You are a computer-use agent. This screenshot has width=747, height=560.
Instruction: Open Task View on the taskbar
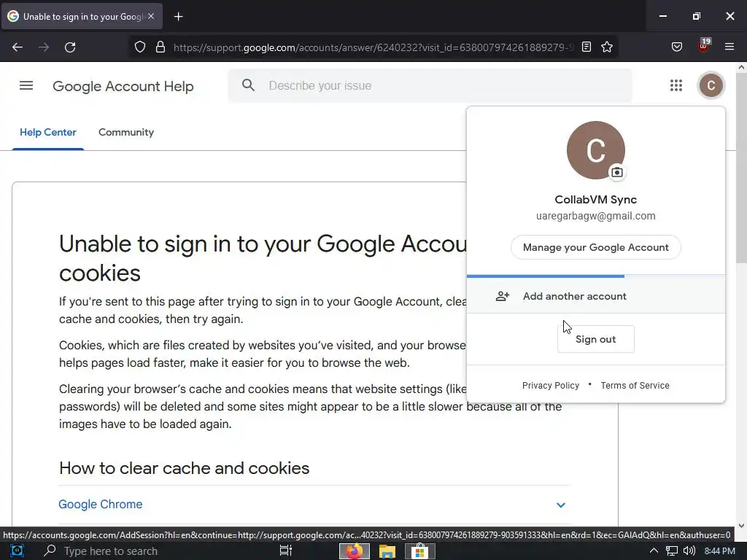[286, 551]
